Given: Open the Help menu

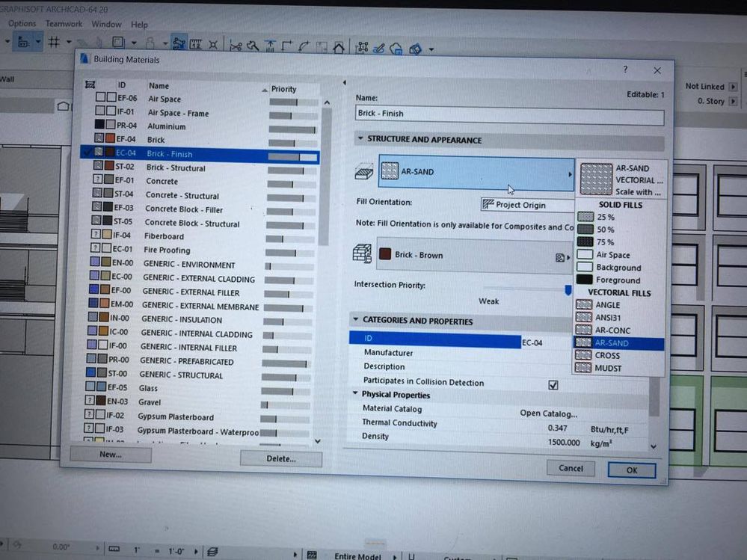Looking at the screenshot, I should tap(139, 24).
